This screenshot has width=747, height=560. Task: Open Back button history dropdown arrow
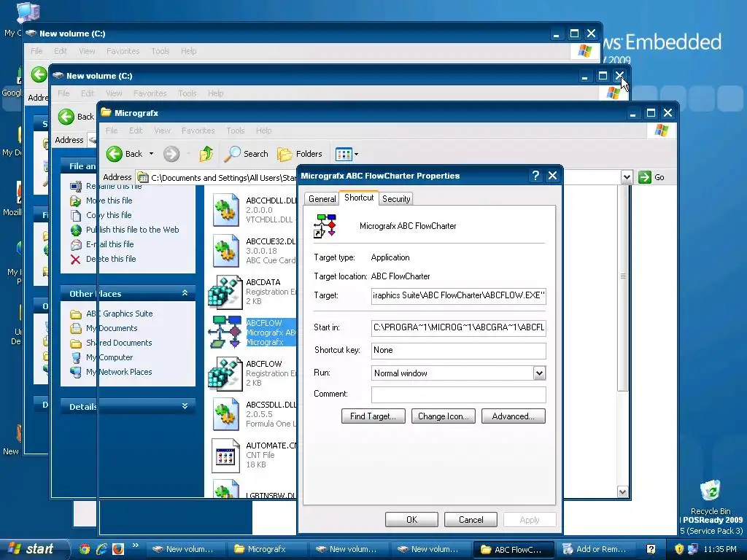[x=152, y=154]
